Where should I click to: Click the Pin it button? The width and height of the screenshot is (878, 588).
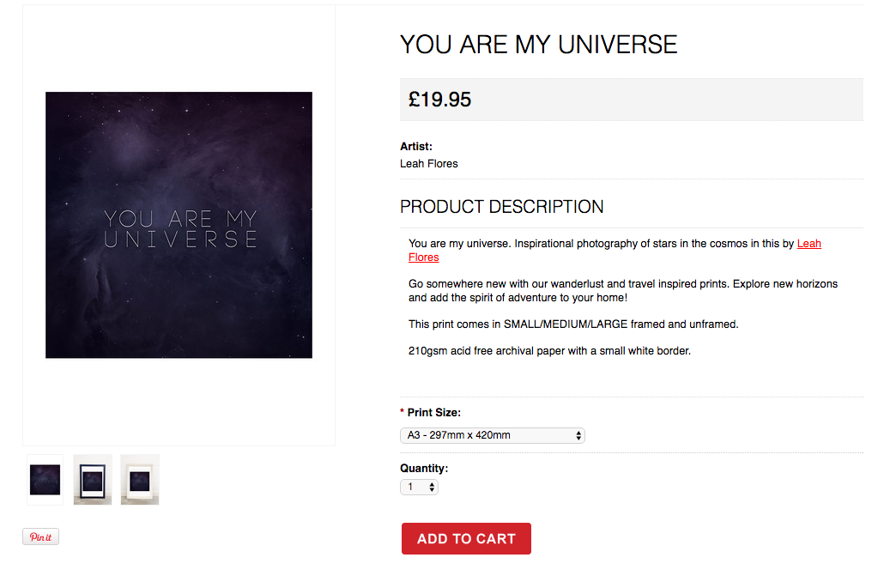[x=40, y=537]
